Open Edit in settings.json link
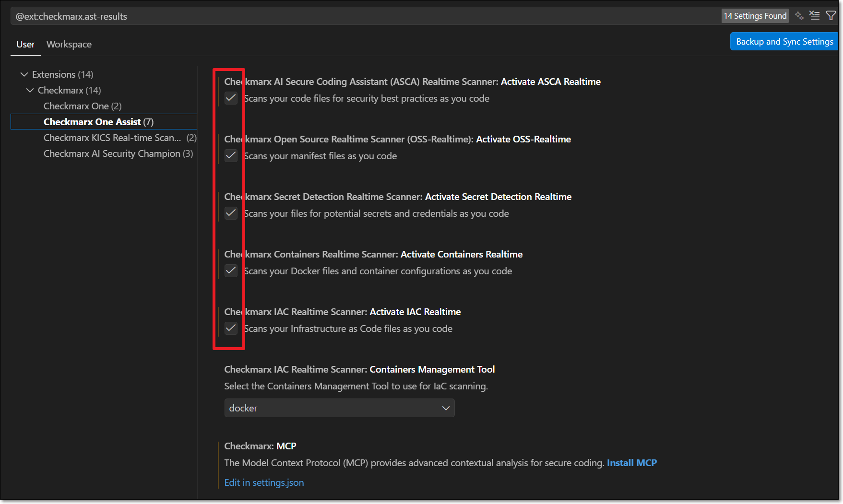843x504 pixels. 264,482
